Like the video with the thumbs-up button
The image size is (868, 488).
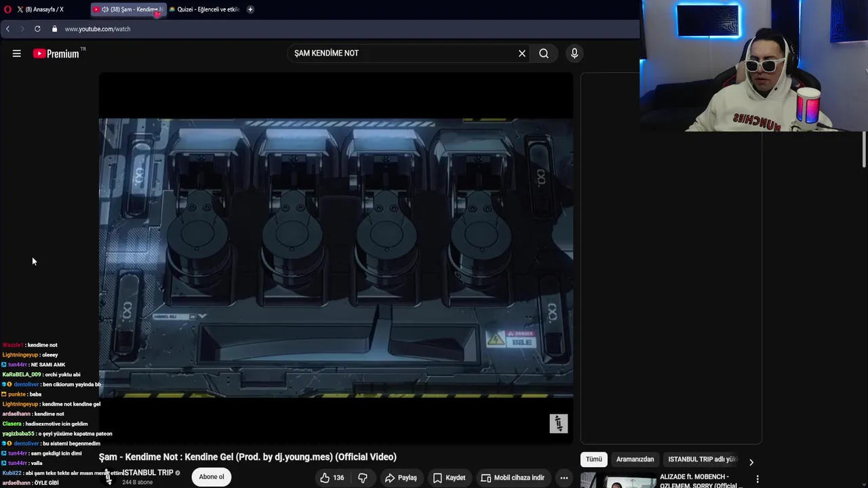coord(332,478)
